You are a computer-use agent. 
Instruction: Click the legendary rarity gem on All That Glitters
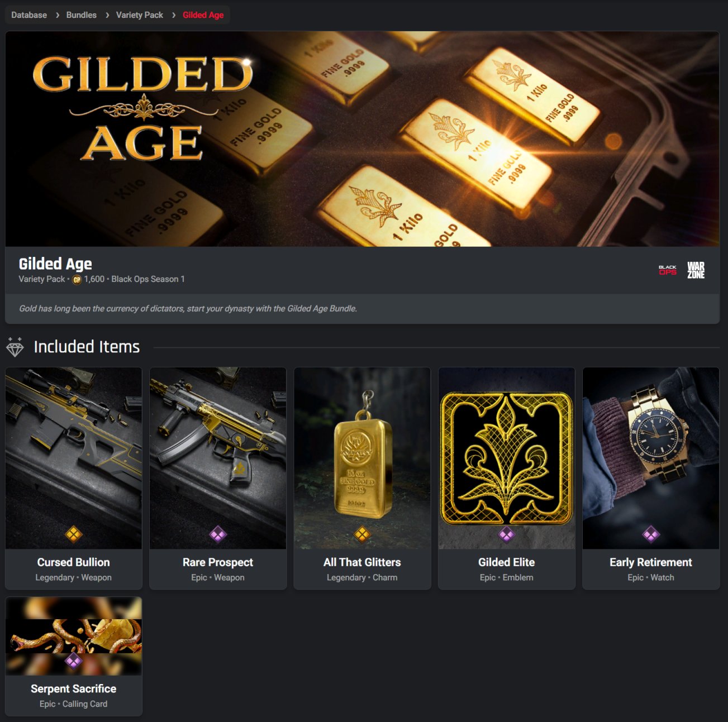click(362, 534)
